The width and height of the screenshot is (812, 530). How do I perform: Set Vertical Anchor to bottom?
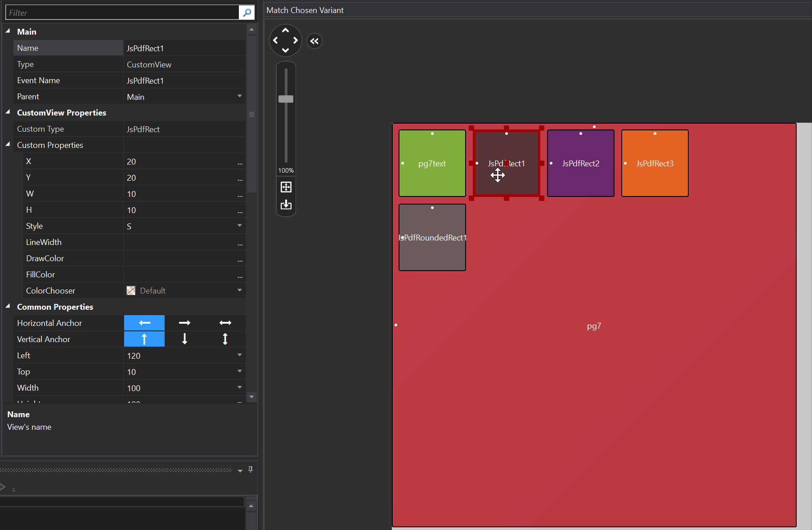click(x=184, y=339)
